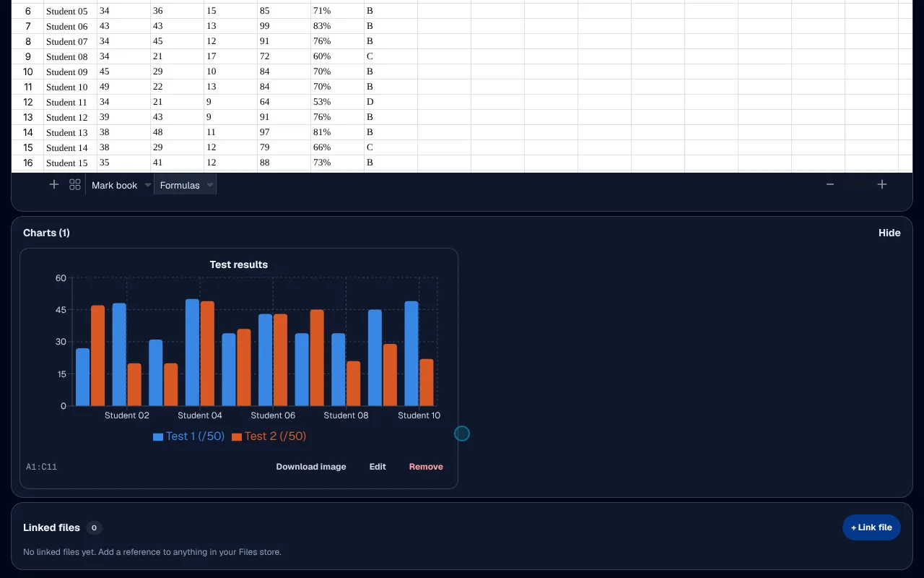This screenshot has width=924, height=578.
Task: Open the Formulas tab dropdown arrow
Action: pos(210,185)
